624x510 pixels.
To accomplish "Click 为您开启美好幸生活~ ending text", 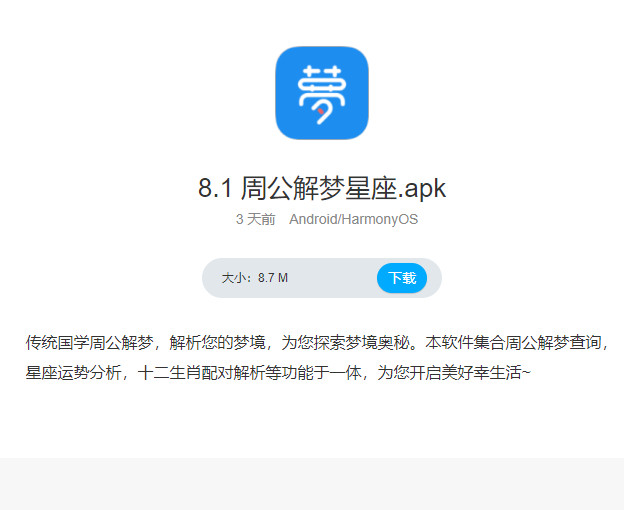I will [x=454, y=373].
